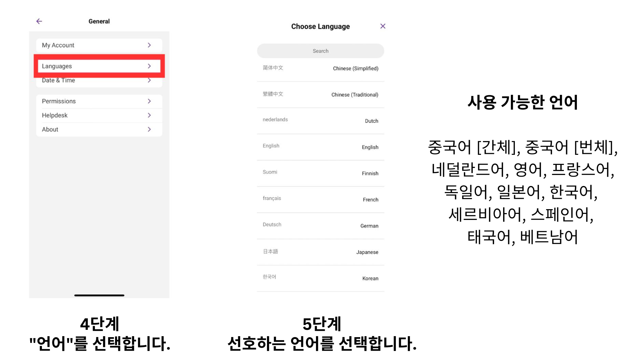The height and width of the screenshot is (362, 644).
Task: Pick French (français) language option
Action: [x=320, y=199]
